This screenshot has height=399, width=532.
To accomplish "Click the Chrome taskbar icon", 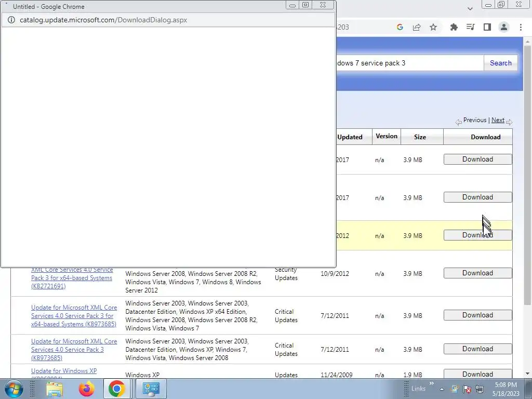I will coord(117,389).
